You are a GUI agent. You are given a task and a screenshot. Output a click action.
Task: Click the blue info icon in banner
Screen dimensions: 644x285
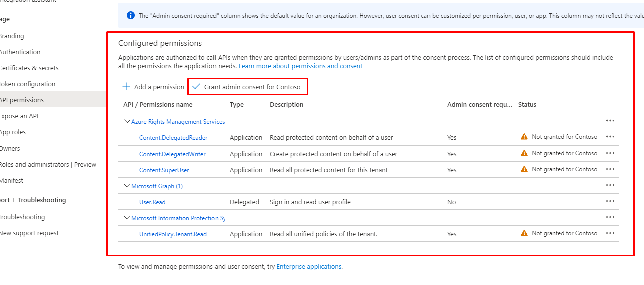(131, 16)
